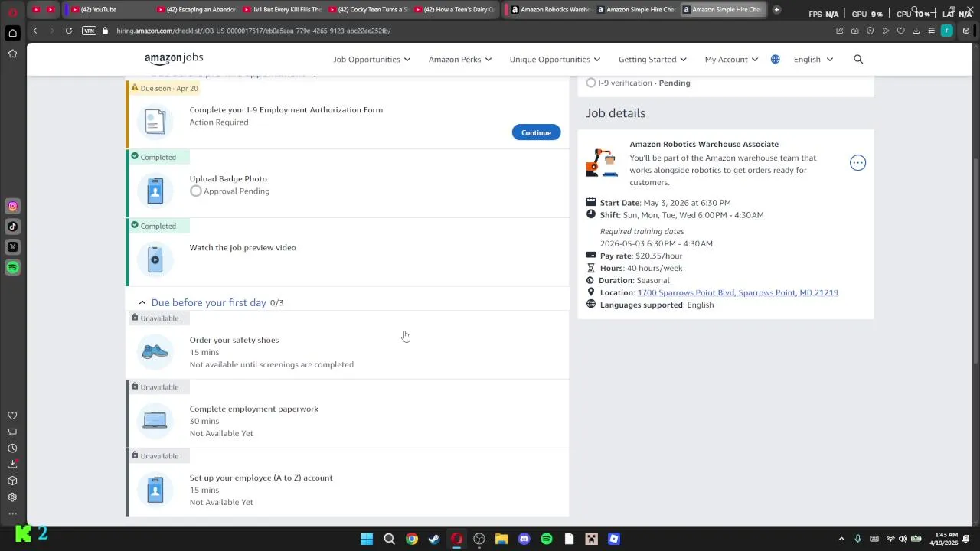Open Google Chrome from the taskbar
The width and height of the screenshot is (980, 551).
(412, 539)
